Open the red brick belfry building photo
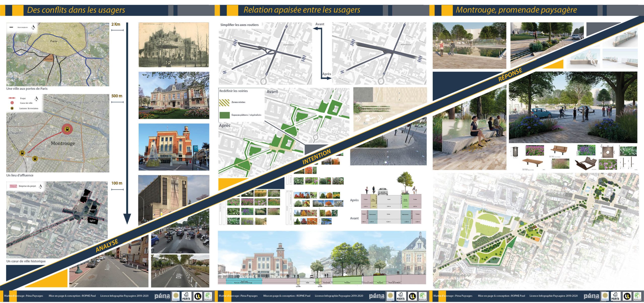Screen dimensions: 644x303 pyautogui.click(x=174, y=147)
